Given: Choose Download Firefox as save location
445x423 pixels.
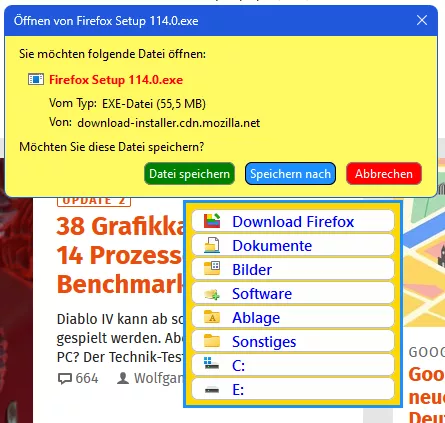Looking at the screenshot, I should (x=293, y=221).
